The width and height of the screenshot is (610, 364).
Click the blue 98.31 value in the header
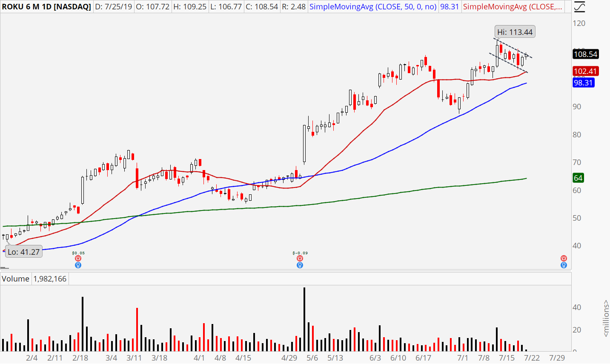pos(450,7)
